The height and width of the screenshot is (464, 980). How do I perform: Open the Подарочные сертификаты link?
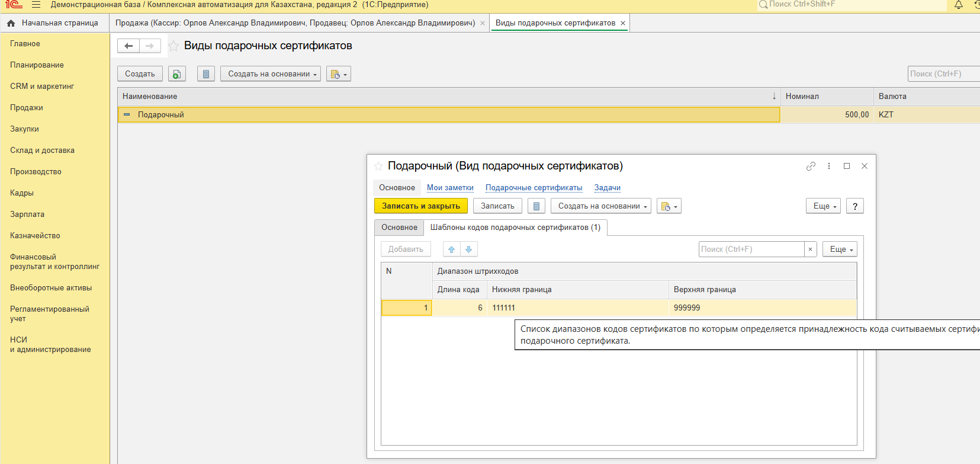pyautogui.click(x=534, y=188)
